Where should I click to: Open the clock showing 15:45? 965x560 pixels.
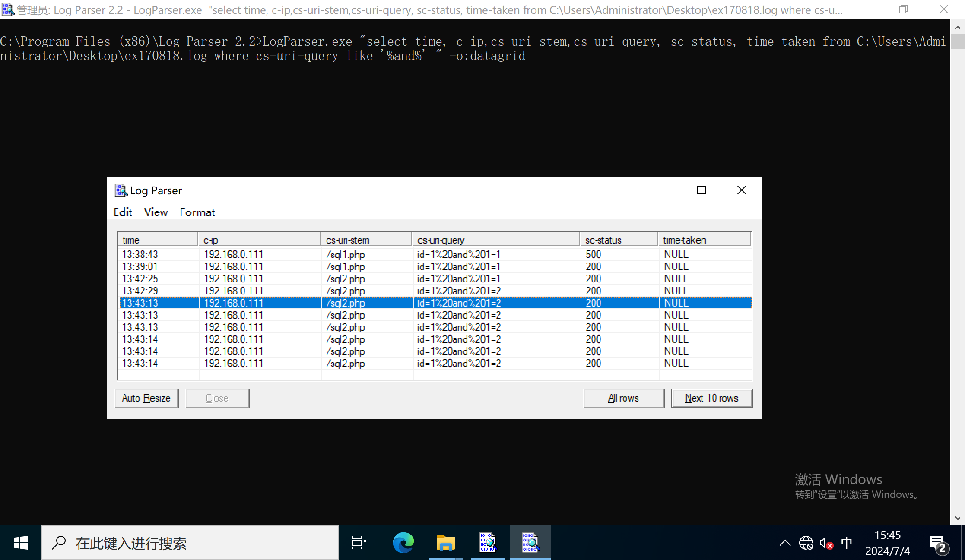[888, 543]
